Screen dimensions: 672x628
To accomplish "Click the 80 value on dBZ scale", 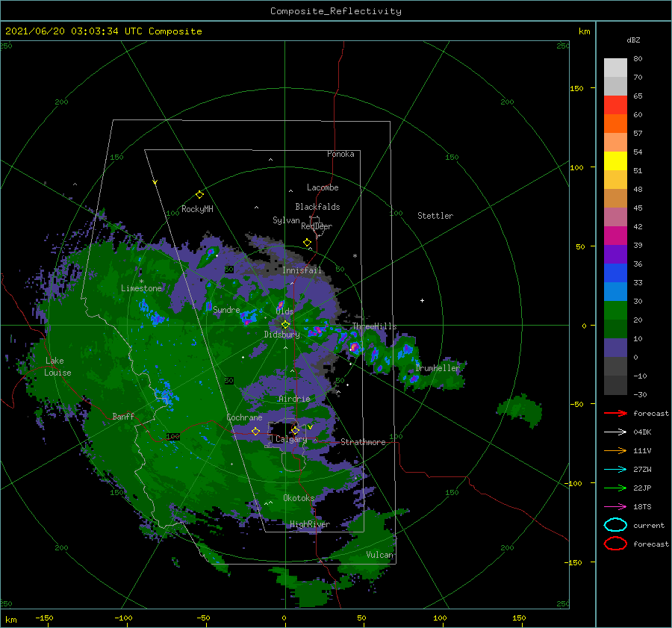I will click(638, 59).
